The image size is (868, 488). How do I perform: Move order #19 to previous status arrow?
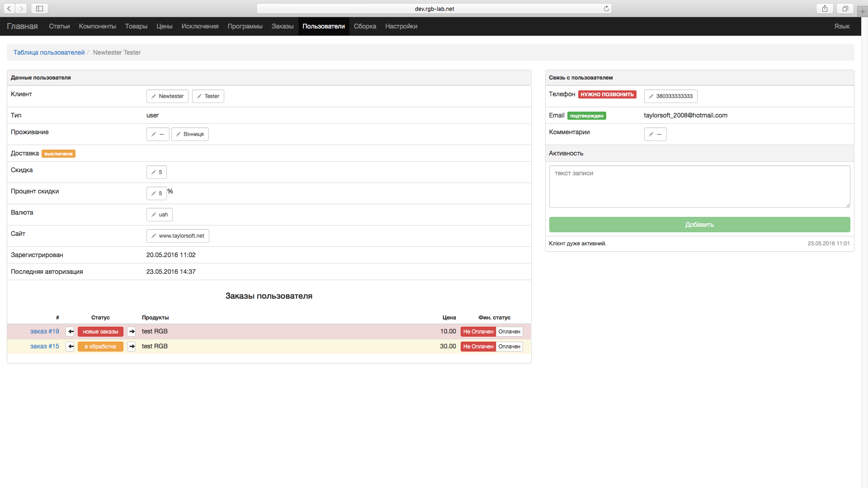tap(70, 332)
